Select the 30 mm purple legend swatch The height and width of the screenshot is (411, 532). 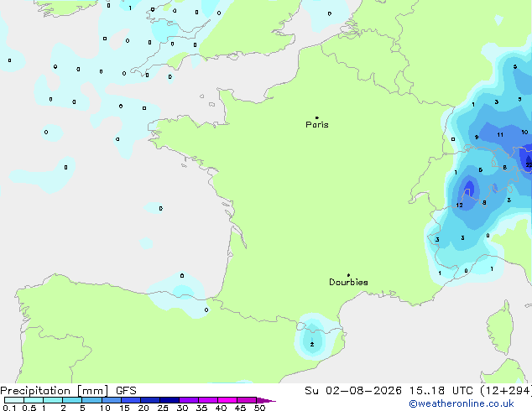(x=189, y=400)
